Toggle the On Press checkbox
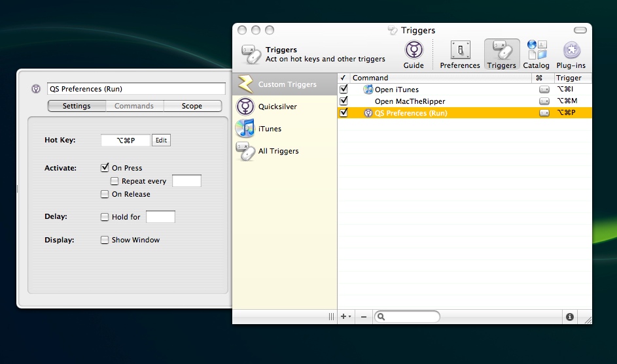617x364 pixels. 105,168
